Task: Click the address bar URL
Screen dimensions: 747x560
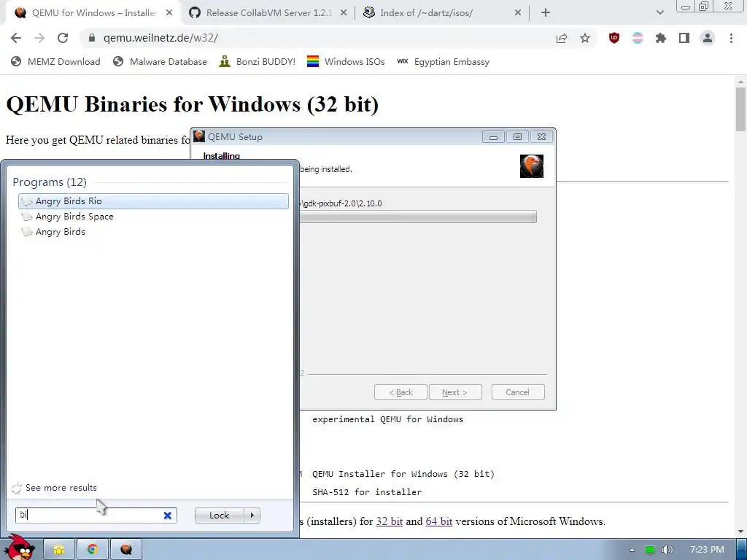Action: [x=160, y=38]
